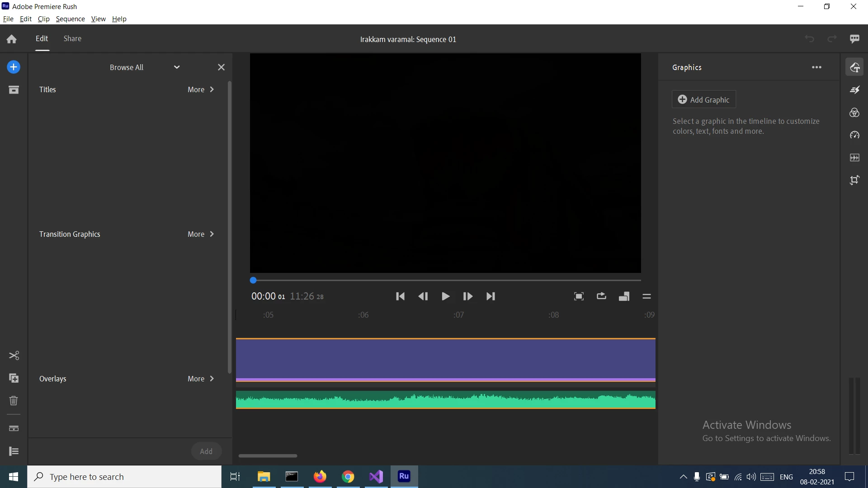The image size is (868, 488).
Task: Click the playhead on the scrub bar
Action: tap(253, 280)
